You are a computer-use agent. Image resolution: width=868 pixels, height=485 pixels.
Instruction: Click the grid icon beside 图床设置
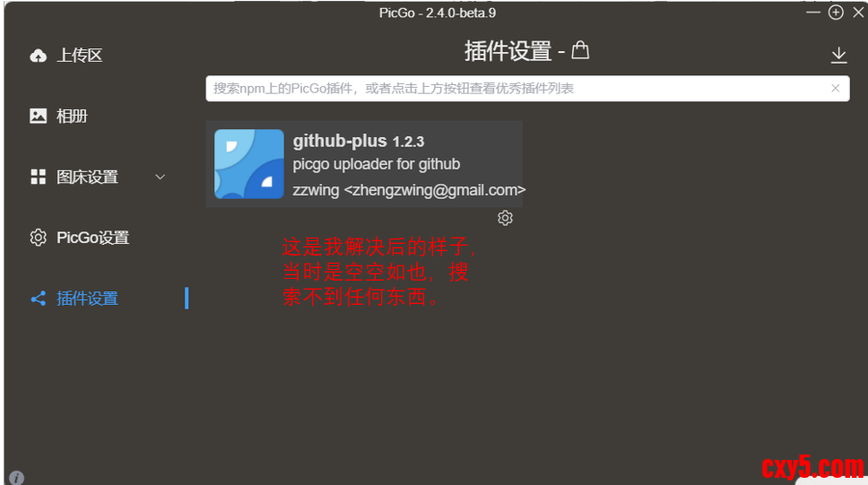39,177
